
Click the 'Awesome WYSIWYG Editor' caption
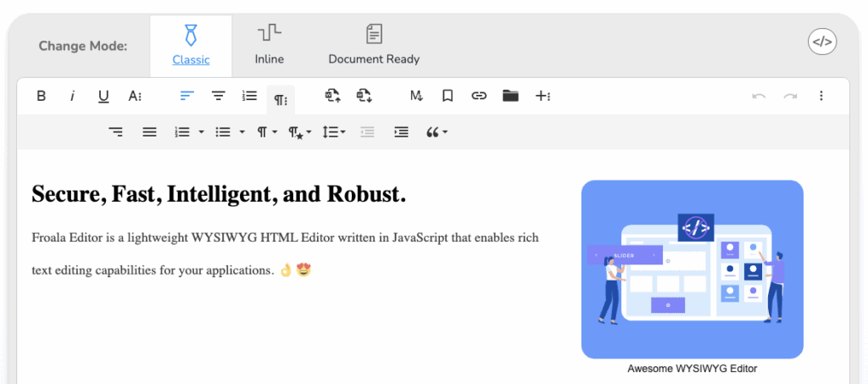pyautogui.click(x=692, y=369)
